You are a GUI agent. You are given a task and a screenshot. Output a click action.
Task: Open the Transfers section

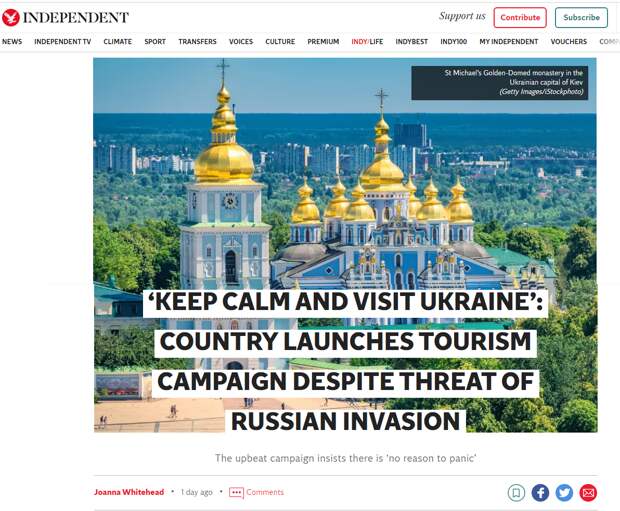pos(197,42)
